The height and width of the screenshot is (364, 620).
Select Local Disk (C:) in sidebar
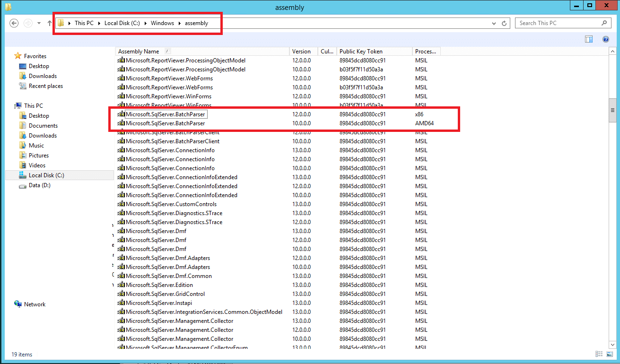click(46, 175)
